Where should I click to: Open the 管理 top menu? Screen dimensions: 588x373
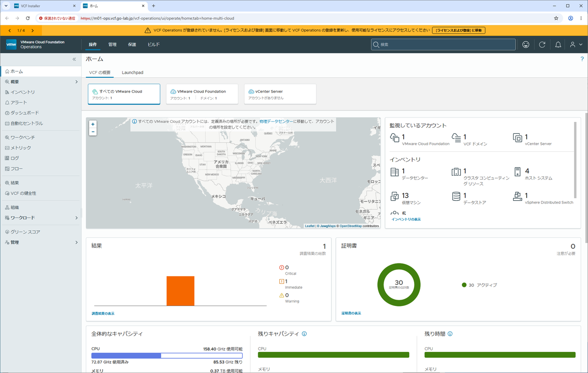[x=112, y=45]
